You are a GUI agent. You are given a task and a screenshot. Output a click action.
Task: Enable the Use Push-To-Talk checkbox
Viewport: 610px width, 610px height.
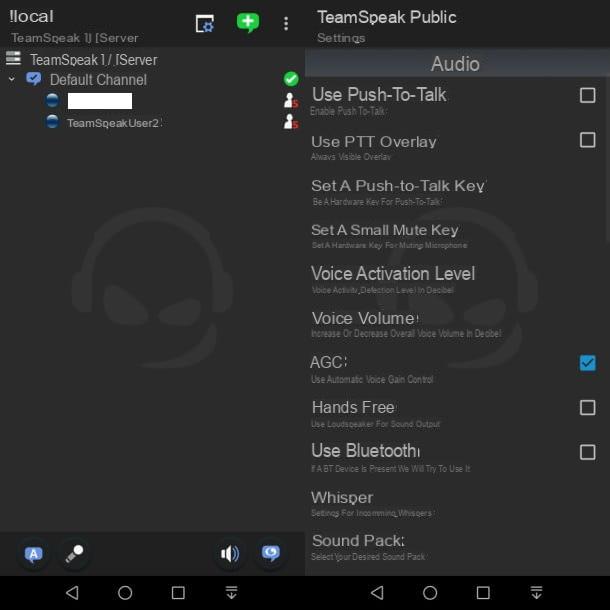coord(587,95)
